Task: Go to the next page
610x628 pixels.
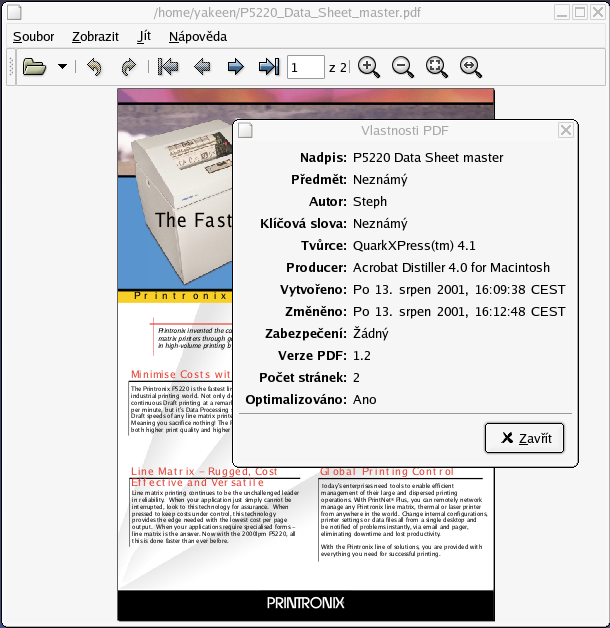Action: point(236,66)
